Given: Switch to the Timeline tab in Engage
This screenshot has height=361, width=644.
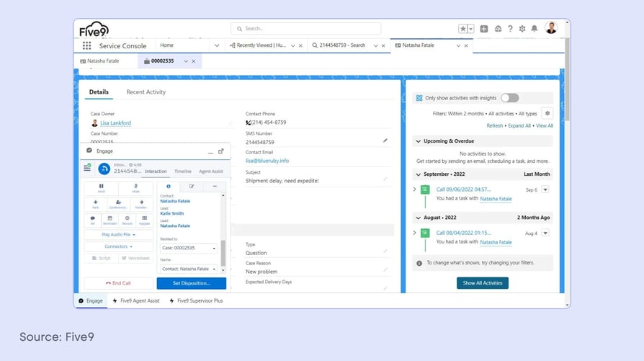Looking at the screenshot, I should pyautogui.click(x=183, y=171).
